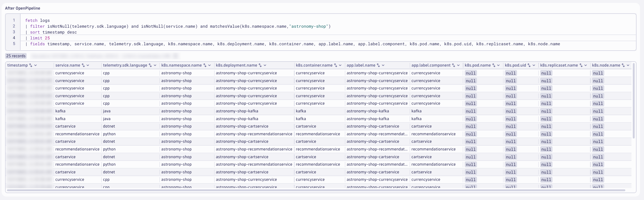Click the 'fields timestamp, service.name' query line
The height and width of the screenshot is (200, 644).
(293, 44)
